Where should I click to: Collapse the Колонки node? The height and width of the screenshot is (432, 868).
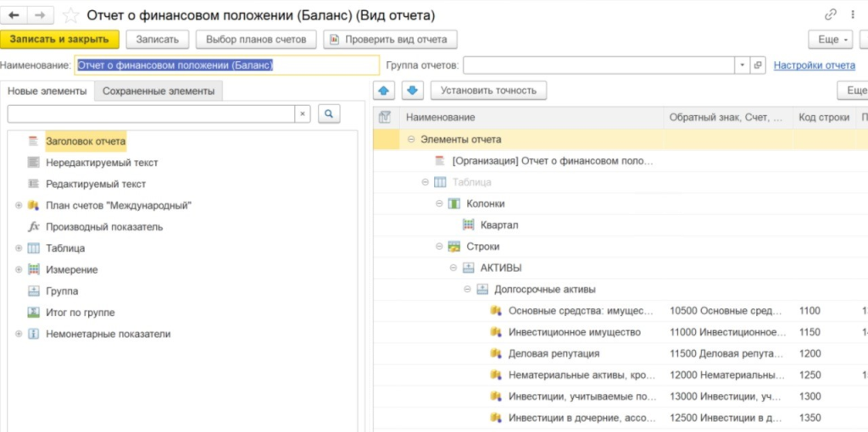point(439,203)
